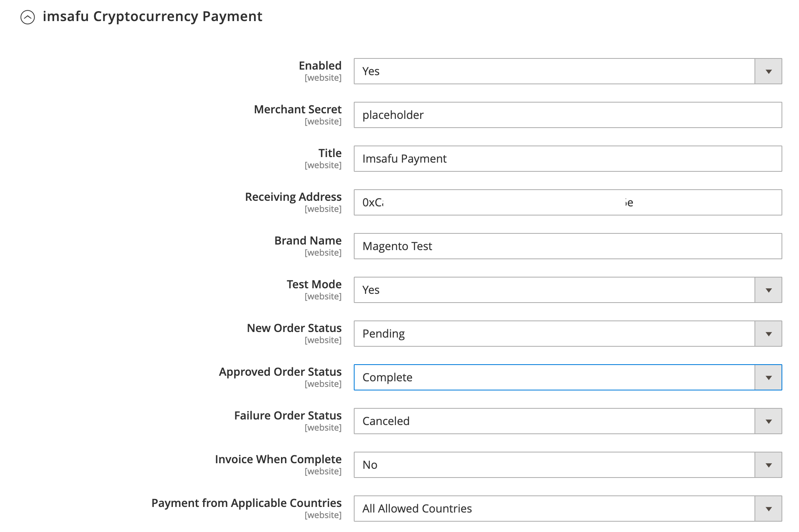This screenshot has height=532, width=799.
Task: Open the Approved Order Status dropdown
Action: click(768, 377)
